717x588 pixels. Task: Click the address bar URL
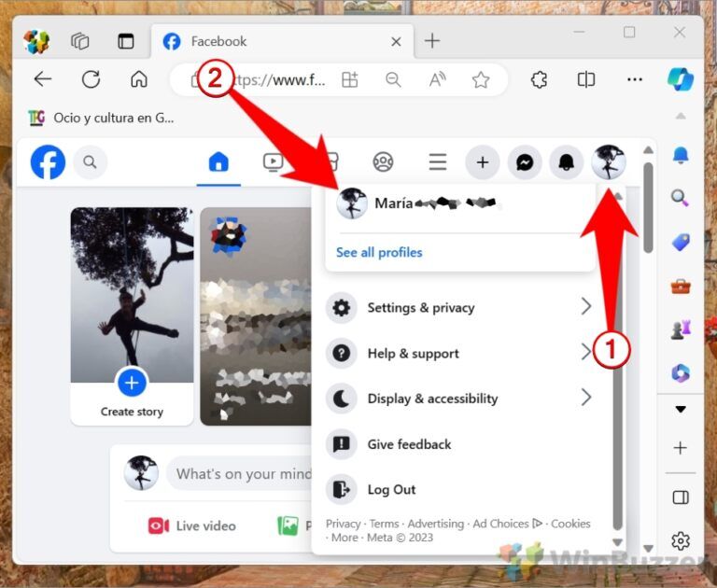279,80
